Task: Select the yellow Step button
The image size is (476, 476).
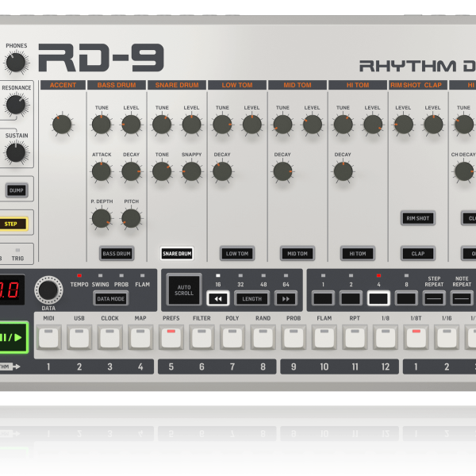Action: [13, 224]
